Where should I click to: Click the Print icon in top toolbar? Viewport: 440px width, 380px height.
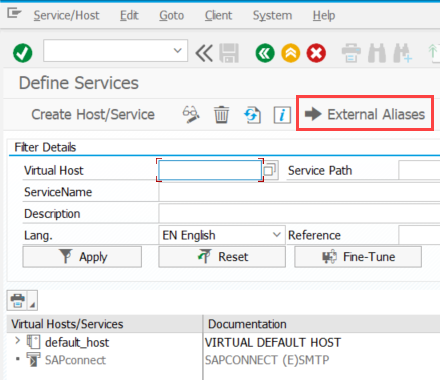tap(351, 53)
